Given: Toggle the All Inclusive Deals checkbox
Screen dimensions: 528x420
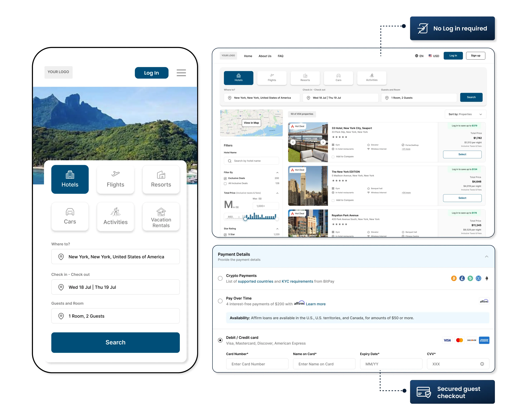Looking at the screenshot, I should [225, 183].
